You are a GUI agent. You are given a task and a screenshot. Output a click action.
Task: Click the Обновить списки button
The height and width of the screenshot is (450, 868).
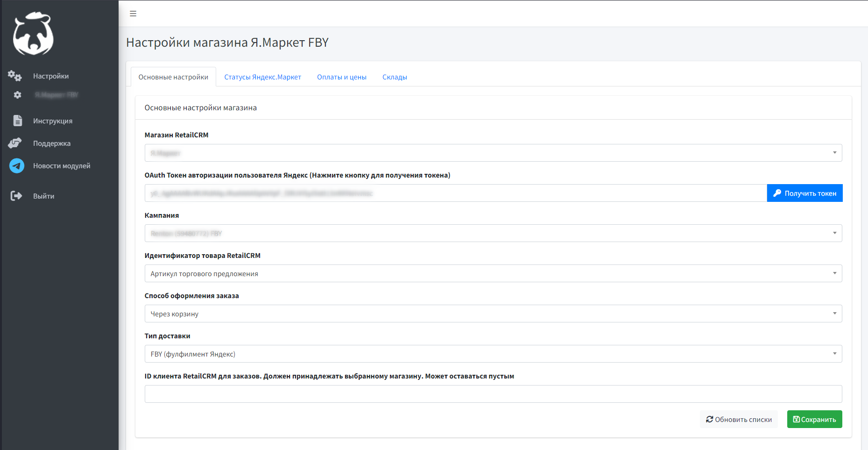(x=739, y=419)
